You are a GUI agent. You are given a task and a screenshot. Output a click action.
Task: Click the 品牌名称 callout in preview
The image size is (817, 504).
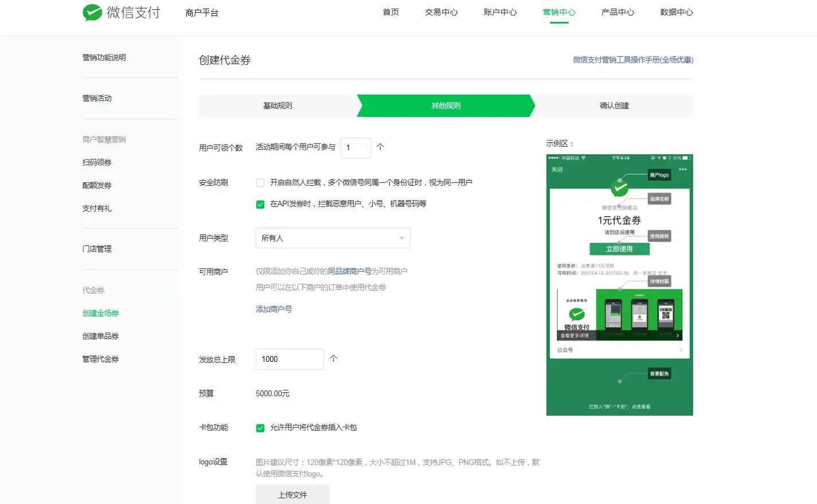coord(659,199)
